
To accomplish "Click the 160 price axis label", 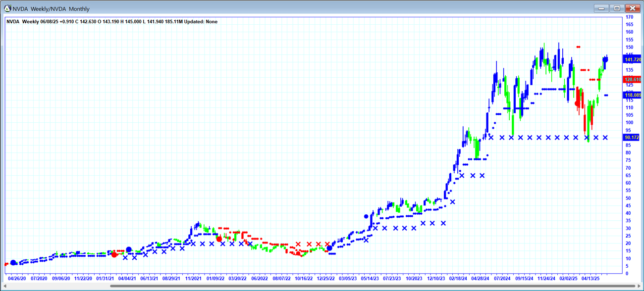I will point(629,32).
